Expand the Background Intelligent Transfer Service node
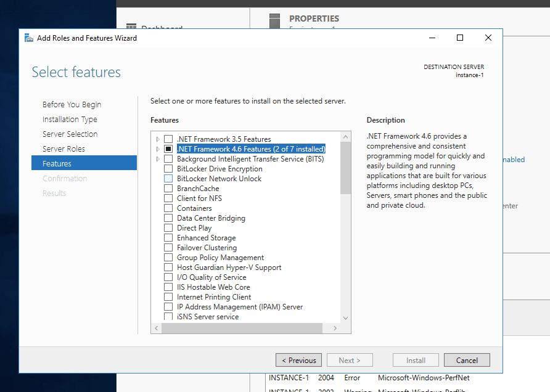This screenshot has width=550, height=392. (x=158, y=159)
